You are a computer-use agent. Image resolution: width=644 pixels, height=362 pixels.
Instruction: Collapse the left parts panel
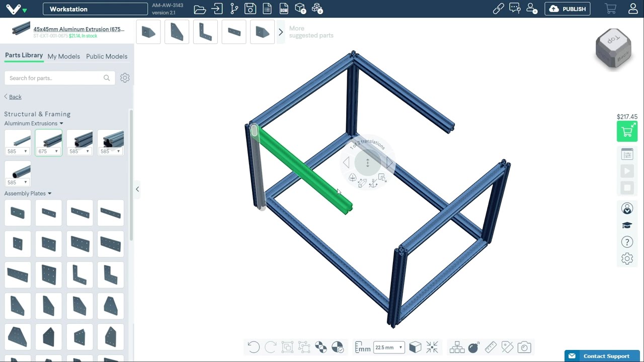[137, 189]
